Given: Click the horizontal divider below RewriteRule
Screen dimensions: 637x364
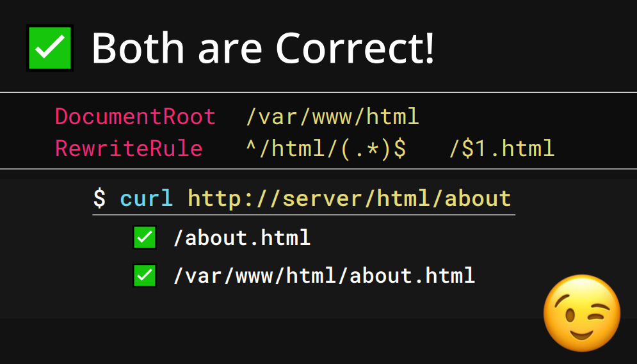Looking at the screenshot, I should pos(319,169).
